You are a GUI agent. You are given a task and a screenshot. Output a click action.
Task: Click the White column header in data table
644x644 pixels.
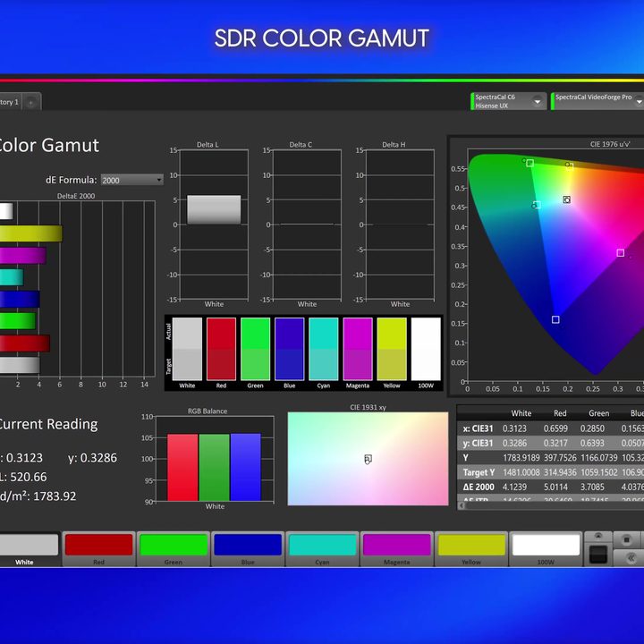(x=521, y=413)
